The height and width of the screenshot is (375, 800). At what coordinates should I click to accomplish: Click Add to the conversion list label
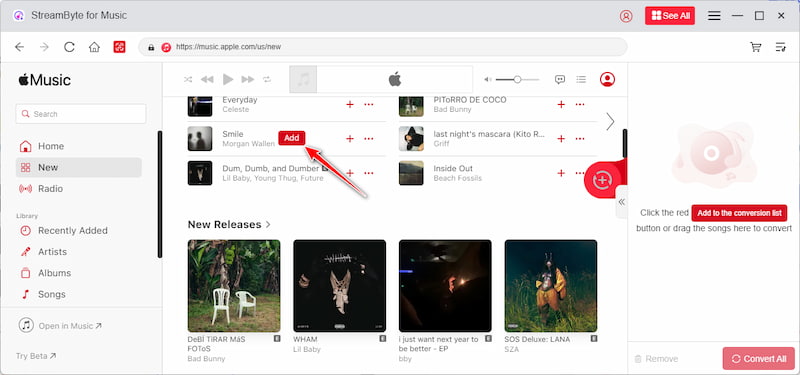pyautogui.click(x=739, y=213)
